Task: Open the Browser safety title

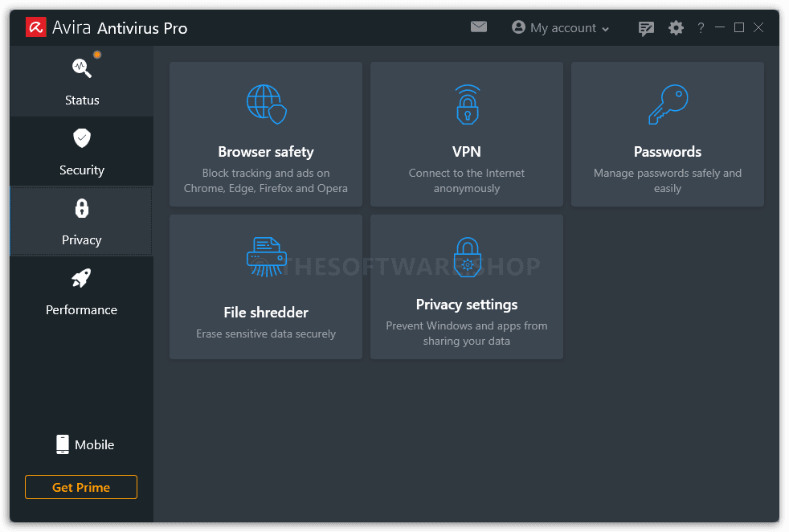Action: pyautogui.click(x=266, y=152)
